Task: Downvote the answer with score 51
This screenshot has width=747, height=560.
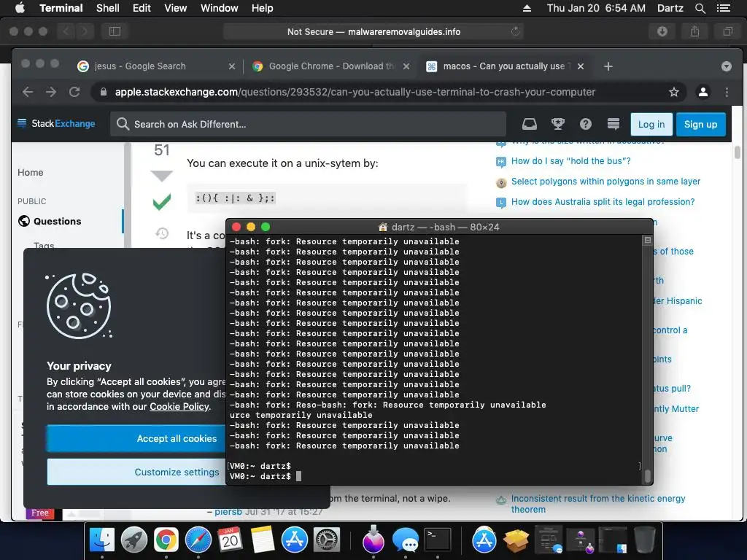Action: tap(161, 176)
